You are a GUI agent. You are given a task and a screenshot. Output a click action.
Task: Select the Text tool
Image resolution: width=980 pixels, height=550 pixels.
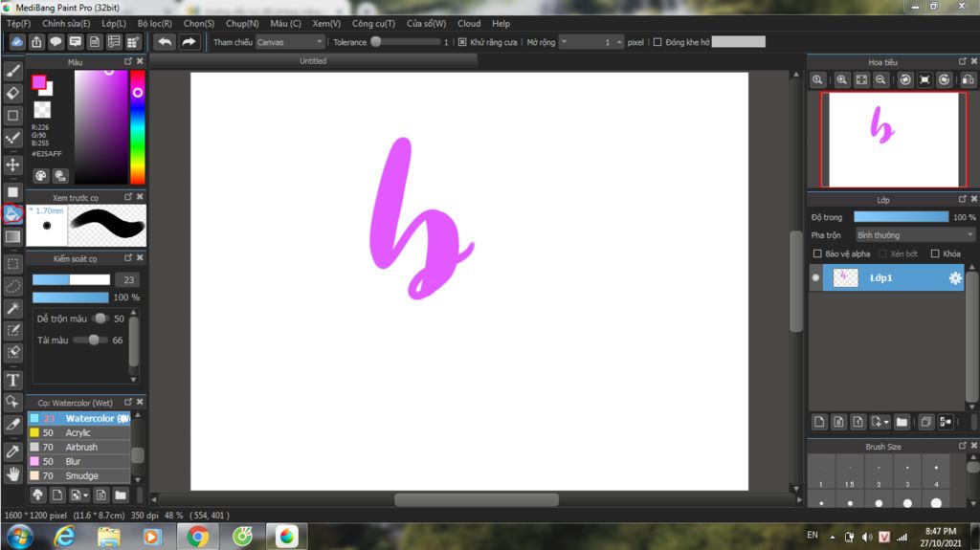12,380
